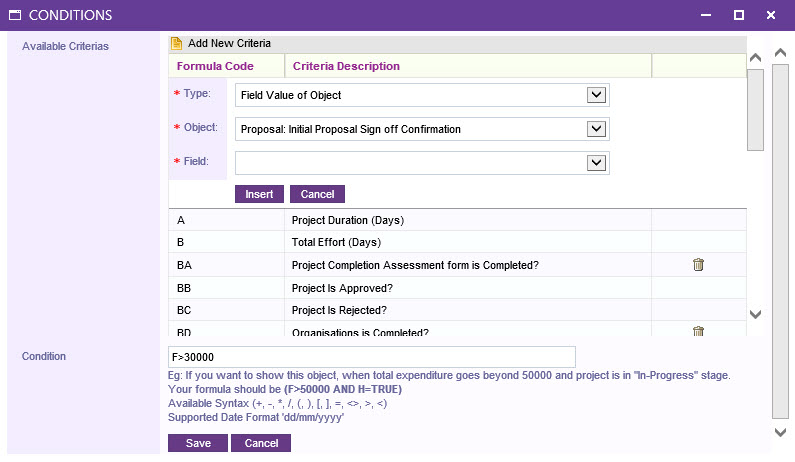Click Cancel next to Save button
This screenshot has width=795, height=462.
(261, 443)
